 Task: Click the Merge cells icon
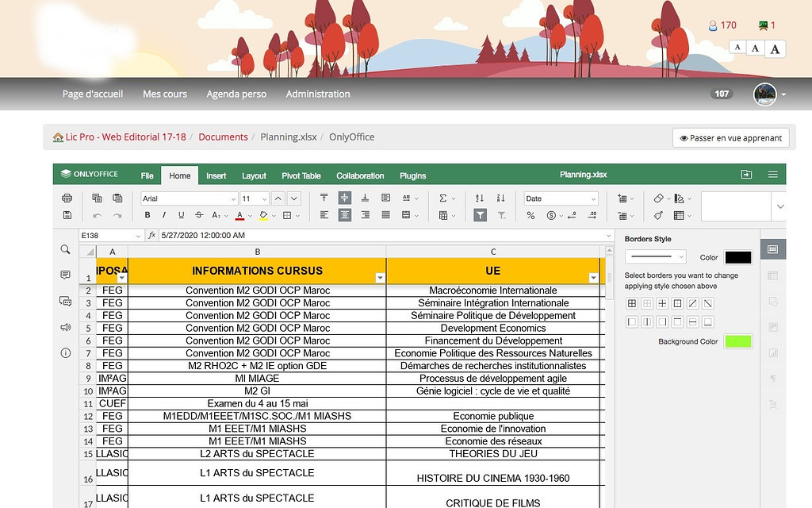[x=406, y=215]
